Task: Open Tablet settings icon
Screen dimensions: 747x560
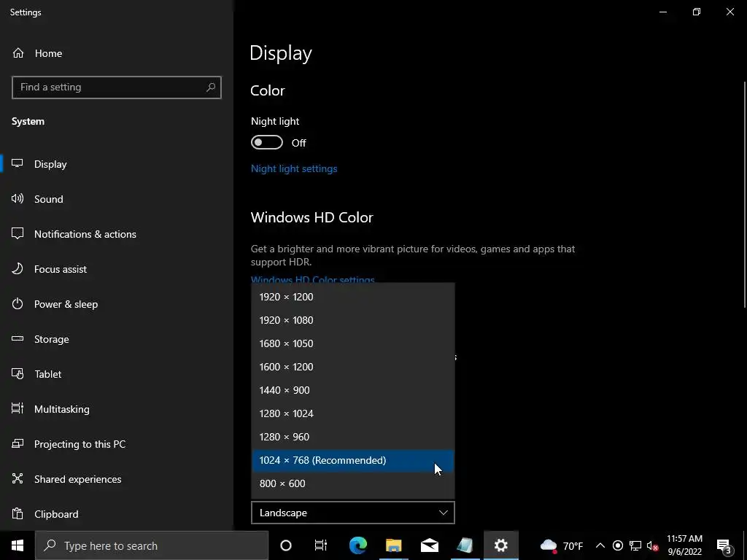Action: (18, 374)
